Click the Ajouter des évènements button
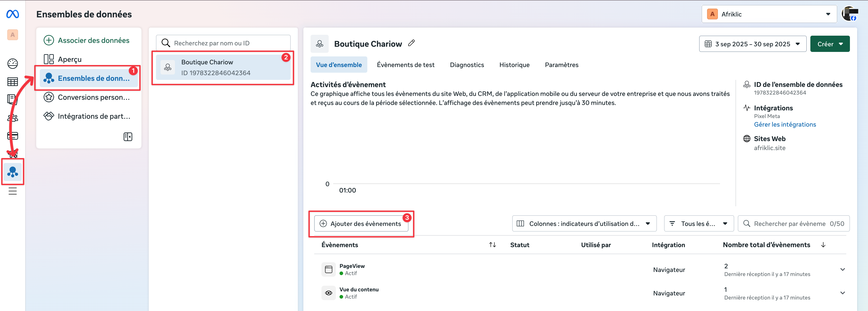This screenshot has width=868, height=311. 361,223
